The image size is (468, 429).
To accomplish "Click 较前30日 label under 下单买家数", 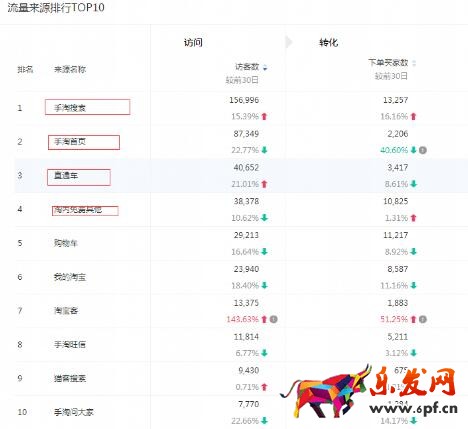I will coord(391,76).
